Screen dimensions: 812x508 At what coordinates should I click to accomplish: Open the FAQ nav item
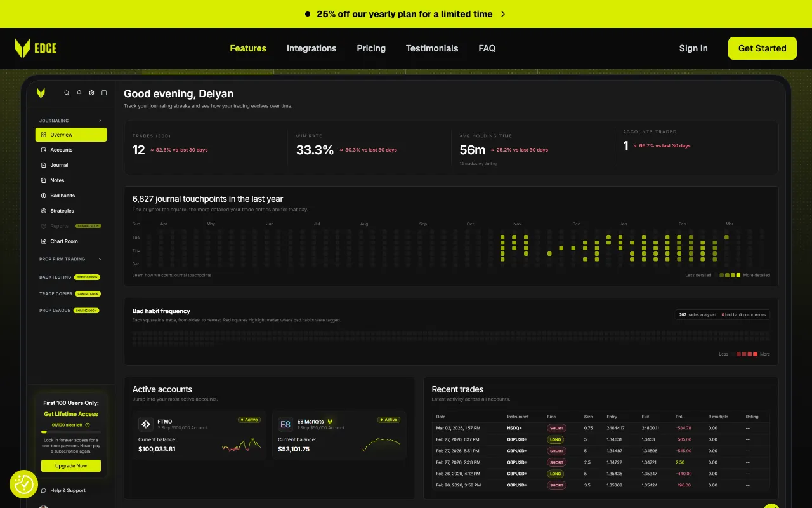[x=487, y=48]
